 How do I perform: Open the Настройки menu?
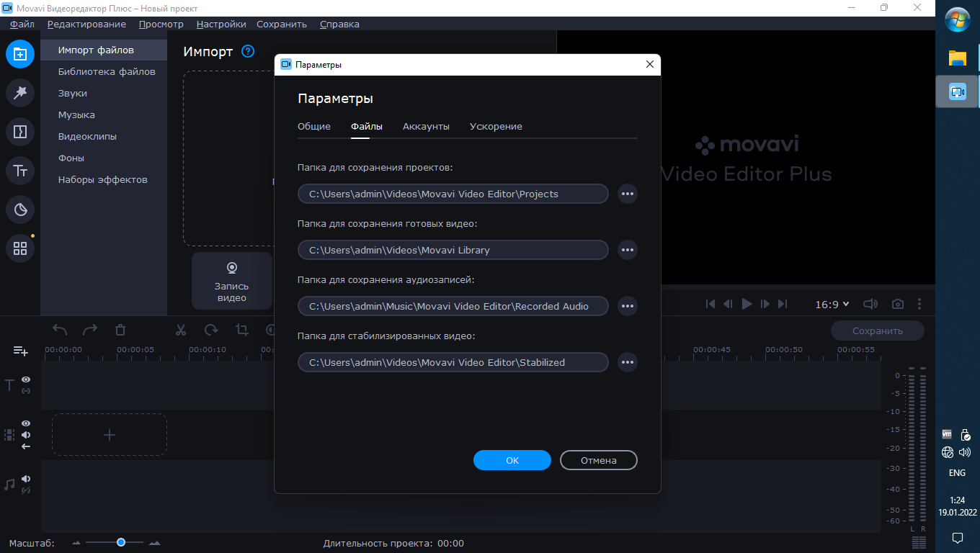tap(220, 24)
